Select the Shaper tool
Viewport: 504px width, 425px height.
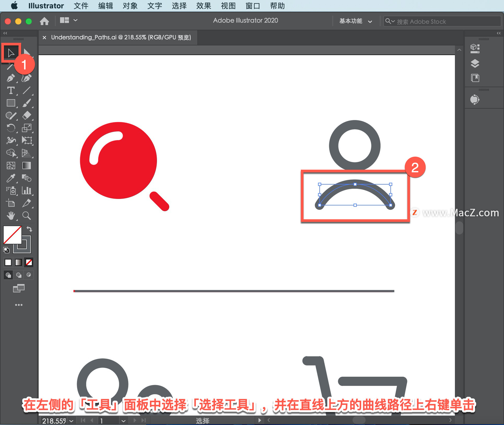pyautogui.click(x=11, y=116)
